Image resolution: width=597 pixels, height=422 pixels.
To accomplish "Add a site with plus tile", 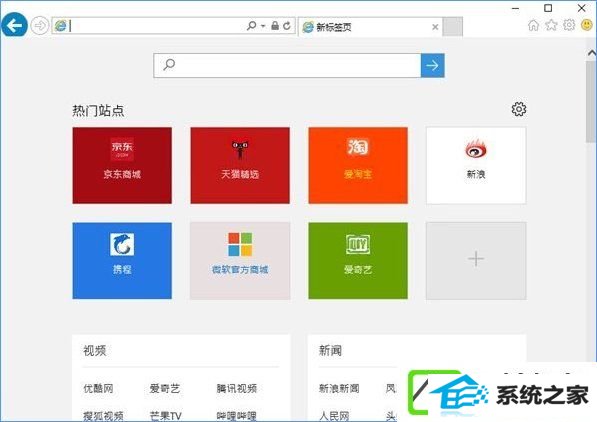I will pos(476,261).
